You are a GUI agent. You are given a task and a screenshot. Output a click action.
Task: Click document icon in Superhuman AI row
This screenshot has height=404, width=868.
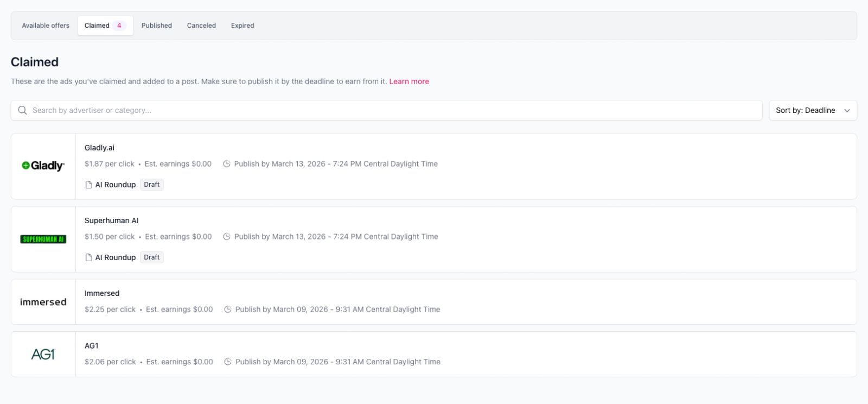click(x=88, y=257)
